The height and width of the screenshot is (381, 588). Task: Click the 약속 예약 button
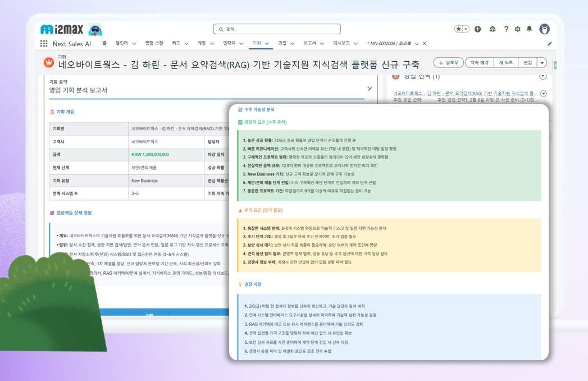[480, 63]
